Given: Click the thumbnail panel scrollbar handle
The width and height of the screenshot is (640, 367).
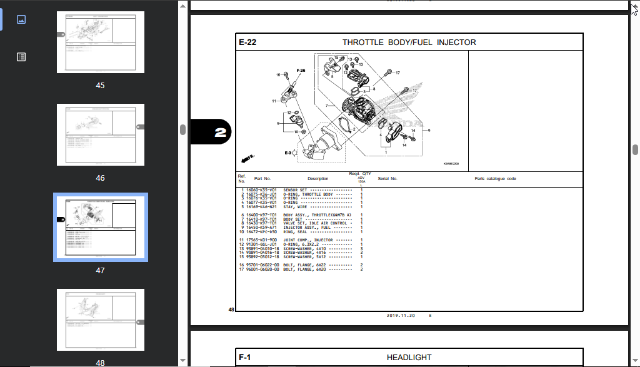Looking at the screenshot, I should pyautogui.click(x=182, y=129).
